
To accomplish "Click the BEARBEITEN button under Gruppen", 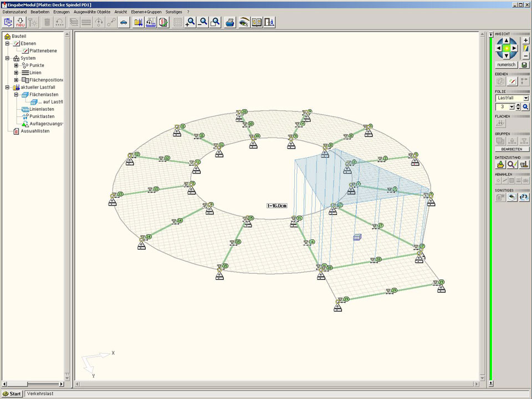I will pyautogui.click(x=511, y=149).
